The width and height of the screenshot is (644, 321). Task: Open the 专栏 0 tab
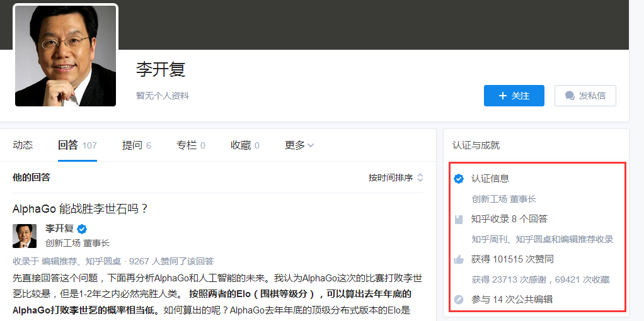[191, 145]
